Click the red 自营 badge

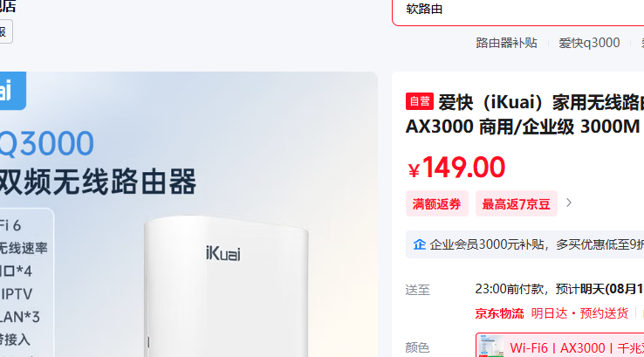(420, 101)
